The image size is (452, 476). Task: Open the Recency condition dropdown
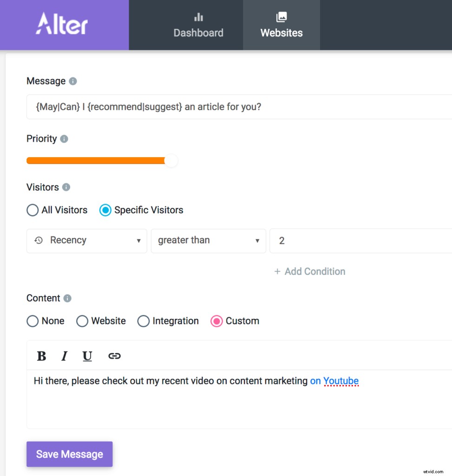pyautogui.click(x=86, y=241)
